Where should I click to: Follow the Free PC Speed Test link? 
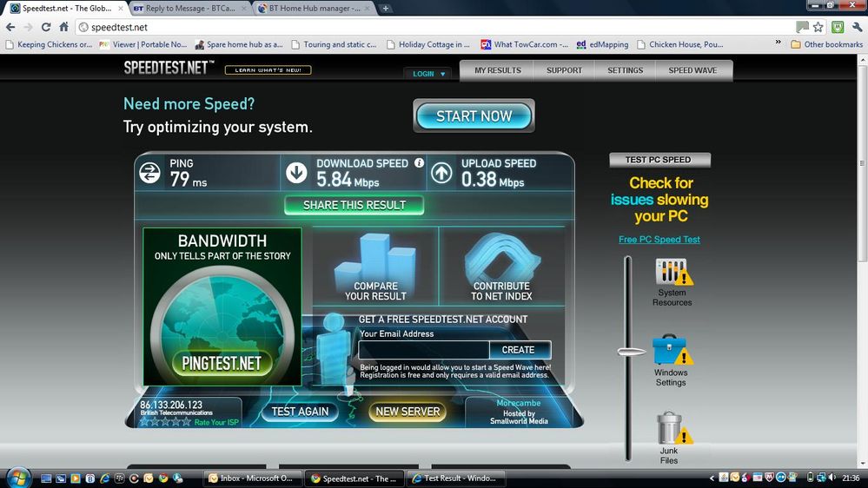[659, 240]
